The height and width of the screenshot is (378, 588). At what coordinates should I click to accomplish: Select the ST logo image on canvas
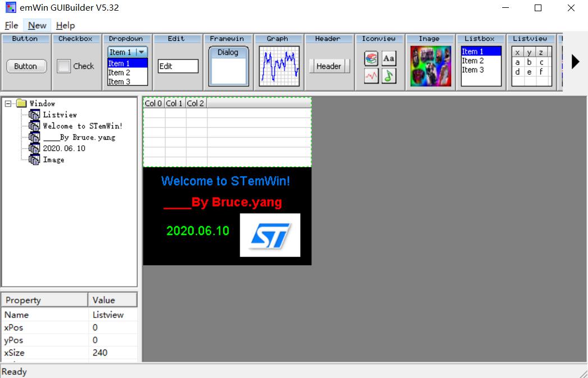coord(270,235)
